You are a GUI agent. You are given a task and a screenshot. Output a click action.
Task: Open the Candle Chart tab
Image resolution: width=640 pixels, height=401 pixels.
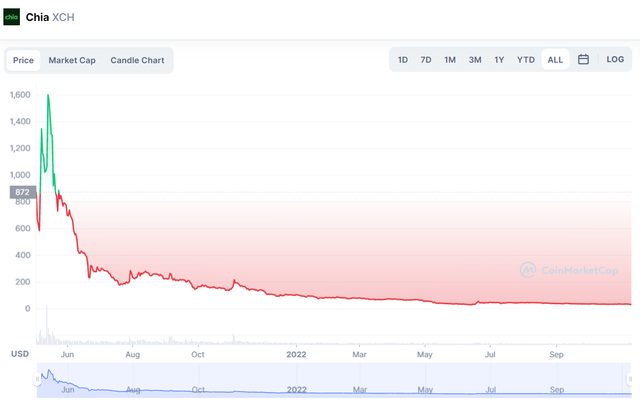coord(137,60)
